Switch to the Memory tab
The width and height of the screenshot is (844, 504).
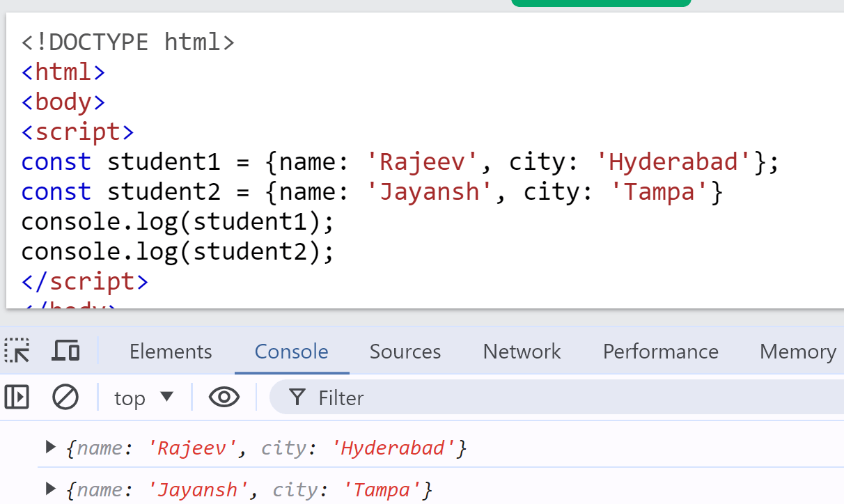[x=798, y=352]
